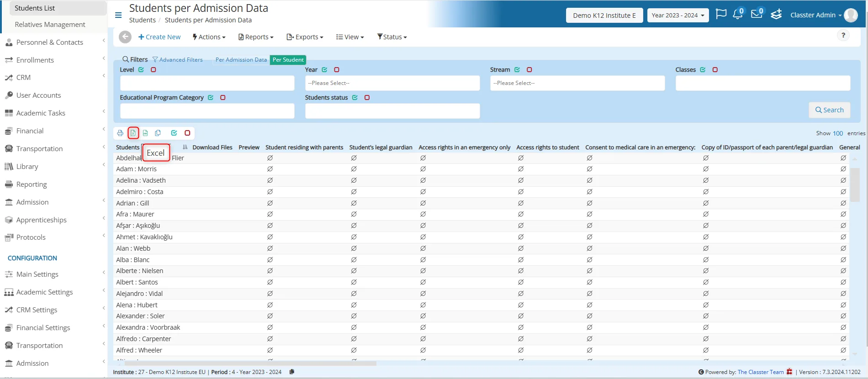
Task: Select all Level values check icon
Action: [x=141, y=70]
